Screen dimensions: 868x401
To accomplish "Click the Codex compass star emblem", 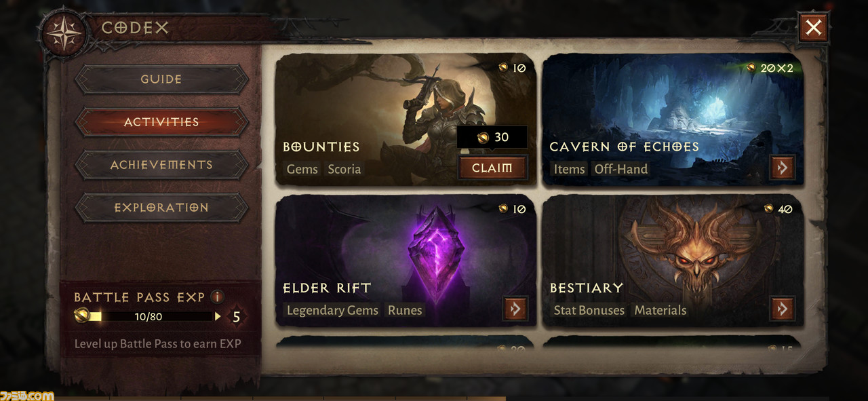I will pyautogui.click(x=64, y=33).
